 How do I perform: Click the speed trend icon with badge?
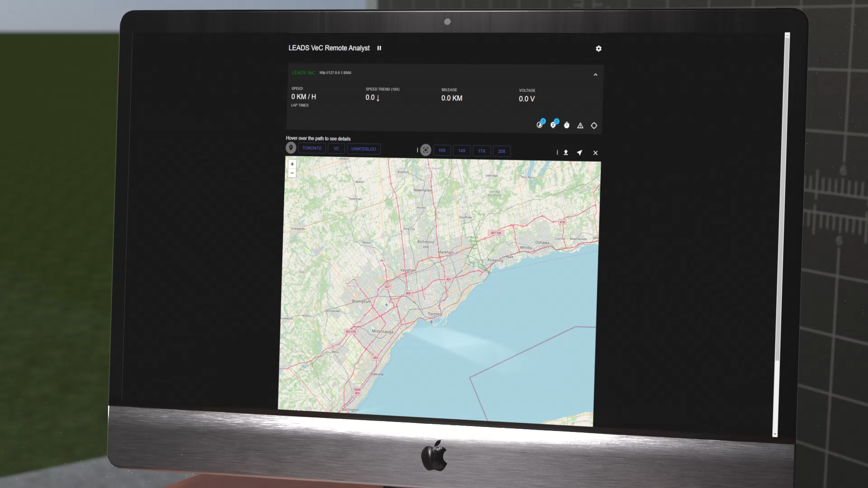(x=553, y=125)
